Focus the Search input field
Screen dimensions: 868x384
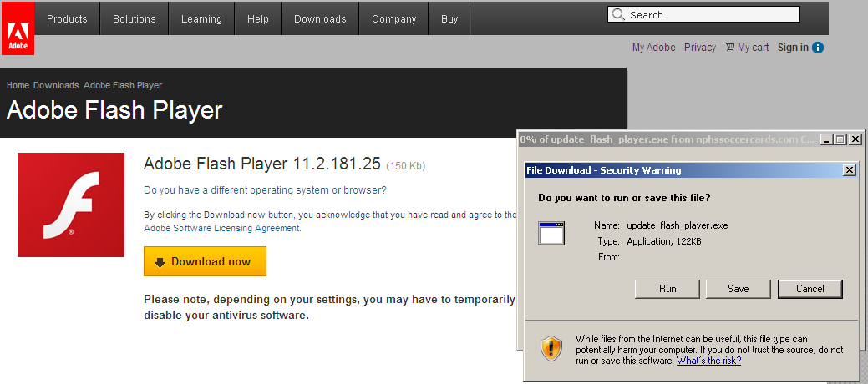click(703, 14)
